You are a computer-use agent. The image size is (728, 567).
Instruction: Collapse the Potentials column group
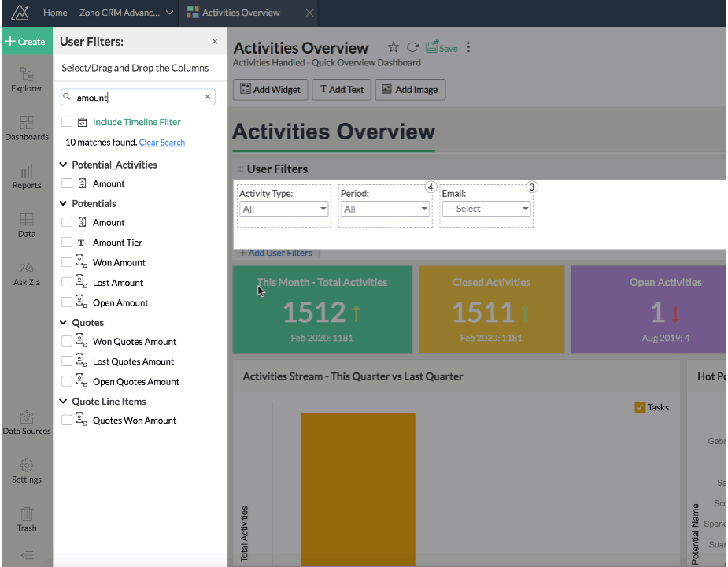[x=61, y=203]
